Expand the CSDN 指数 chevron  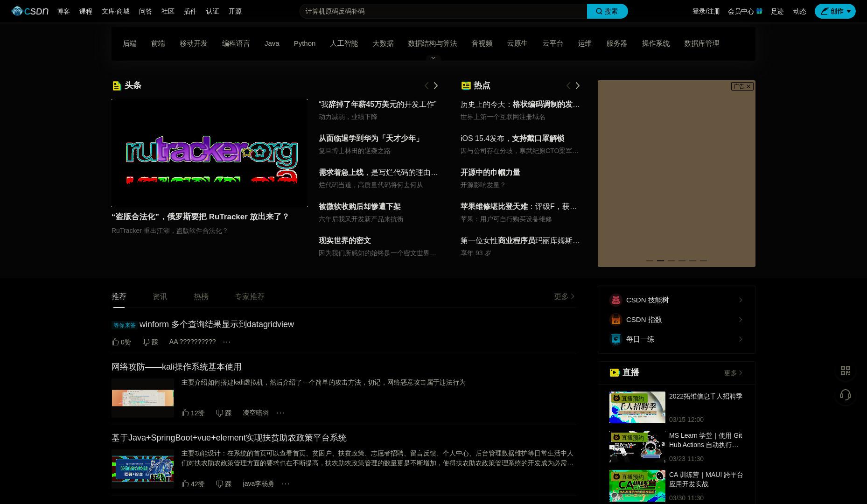741,320
